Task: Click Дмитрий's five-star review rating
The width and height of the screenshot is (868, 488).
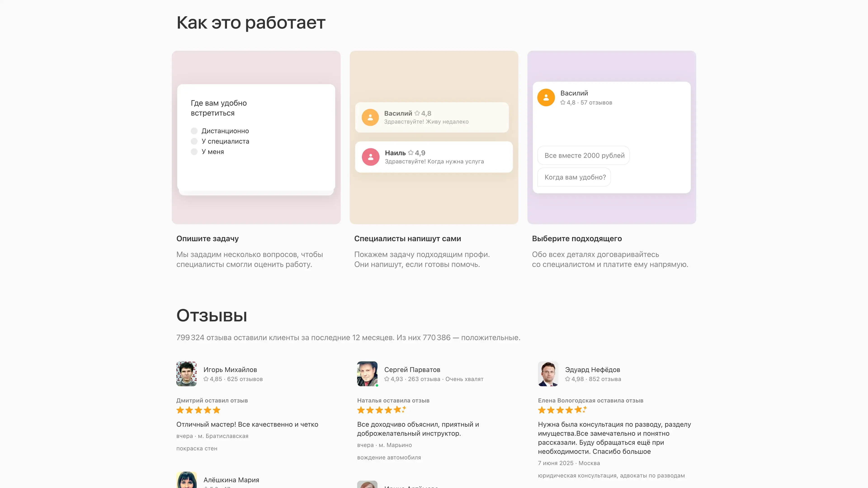Action: (198, 410)
